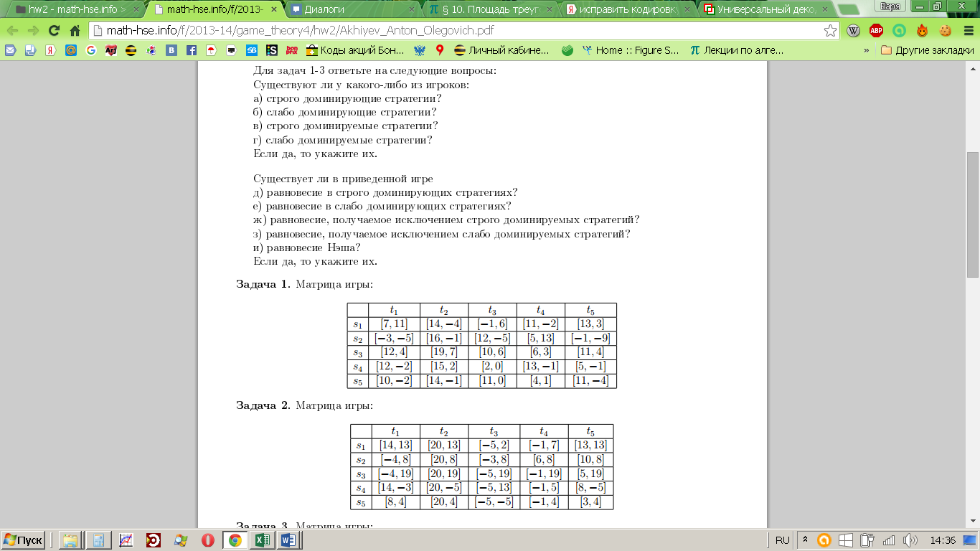Open the Google bookmark icon
Screen dimensions: 980x551
90,50
